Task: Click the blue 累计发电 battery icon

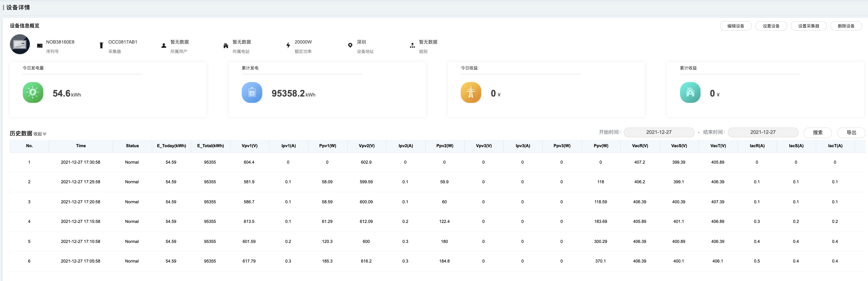Action: pos(252,92)
